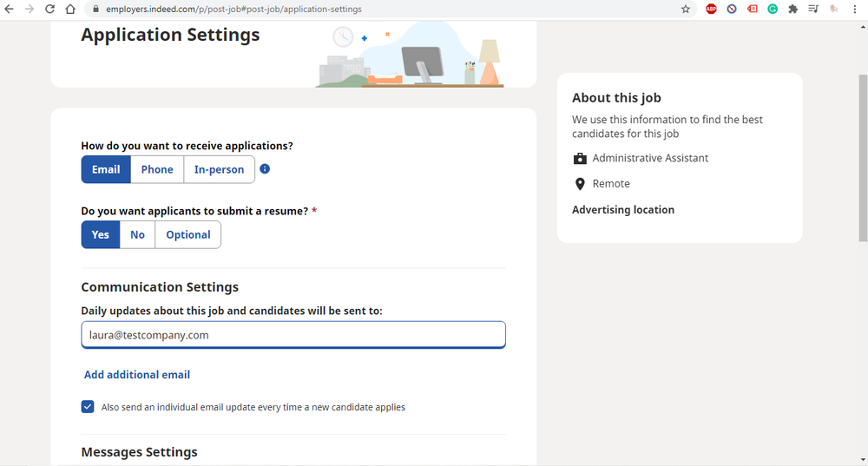This screenshot has height=466, width=868.
Task: Click the briefcase icon beside Administrative Assistant
Action: point(580,158)
